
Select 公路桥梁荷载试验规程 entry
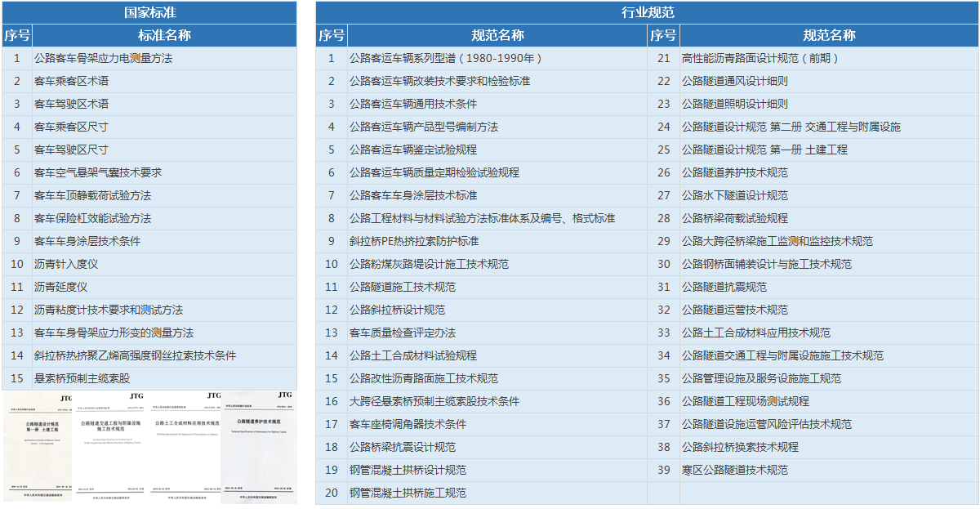pos(734,218)
